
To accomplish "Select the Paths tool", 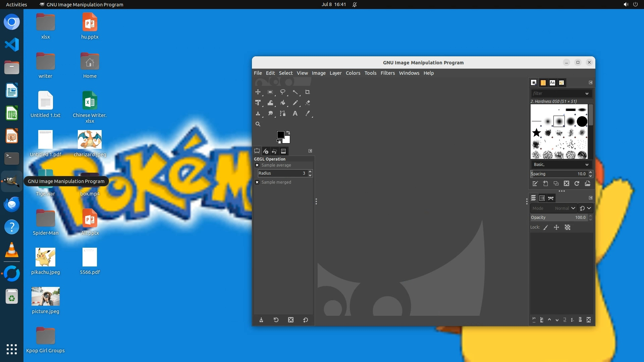I will pyautogui.click(x=283, y=114).
